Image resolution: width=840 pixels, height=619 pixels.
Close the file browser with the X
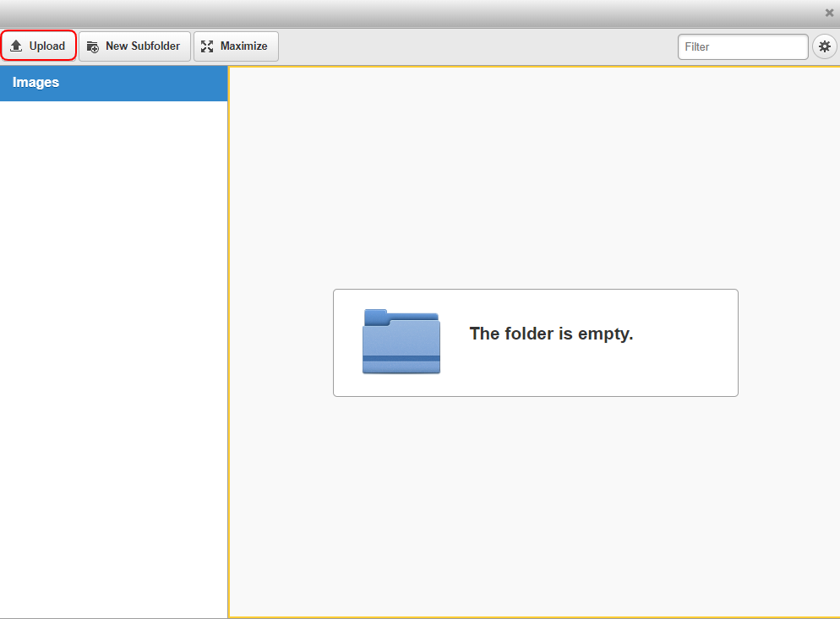pos(829,13)
